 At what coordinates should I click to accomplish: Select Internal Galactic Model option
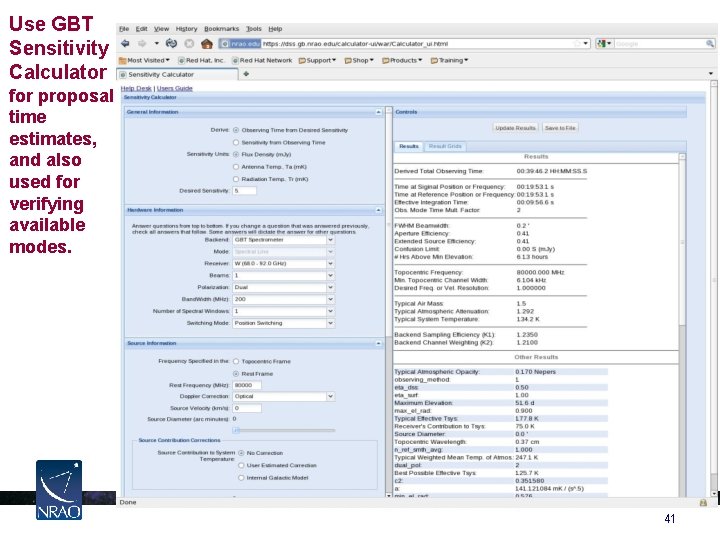(x=241, y=478)
